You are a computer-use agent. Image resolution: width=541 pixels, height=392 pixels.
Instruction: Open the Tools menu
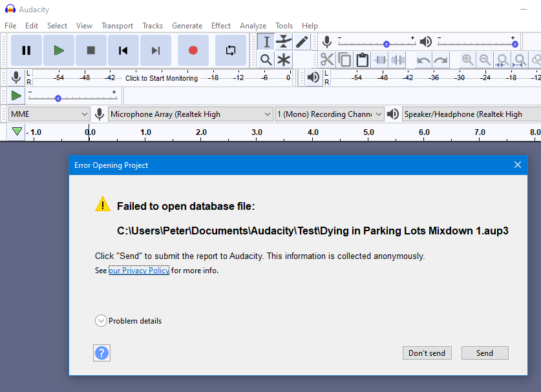click(284, 26)
